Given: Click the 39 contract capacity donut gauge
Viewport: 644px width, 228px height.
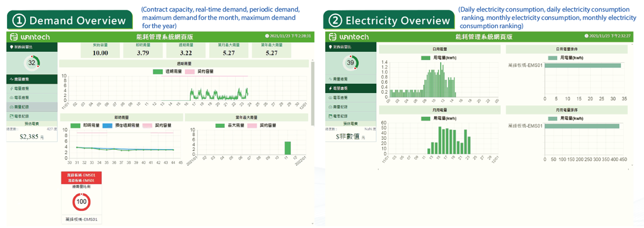Looking at the screenshot, I should [350, 63].
